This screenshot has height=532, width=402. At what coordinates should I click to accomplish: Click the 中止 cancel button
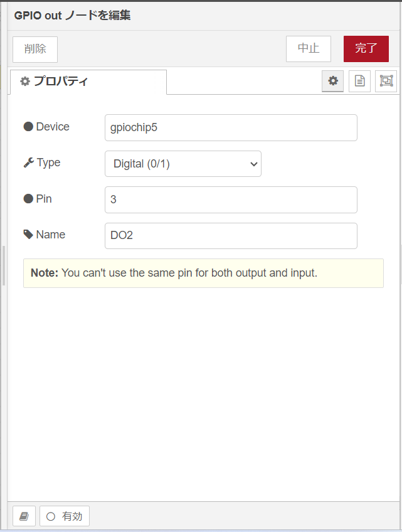point(309,48)
